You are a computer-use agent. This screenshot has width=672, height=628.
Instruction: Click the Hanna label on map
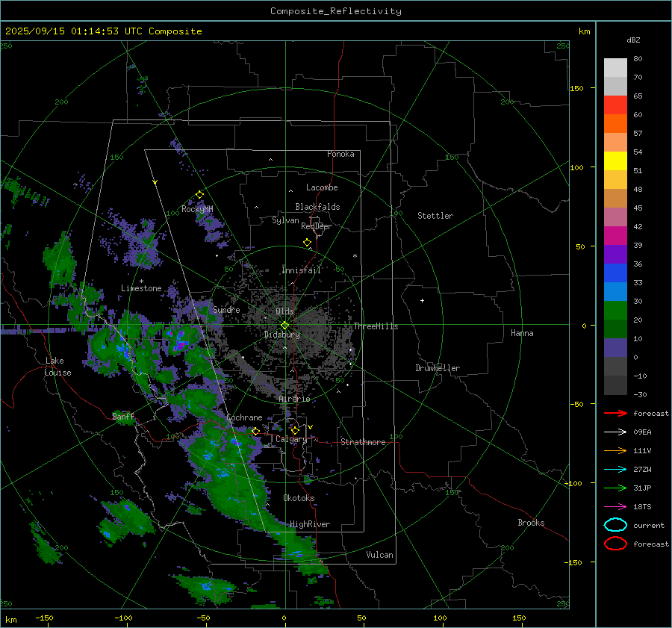pyautogui.click(x=522, y=333)
